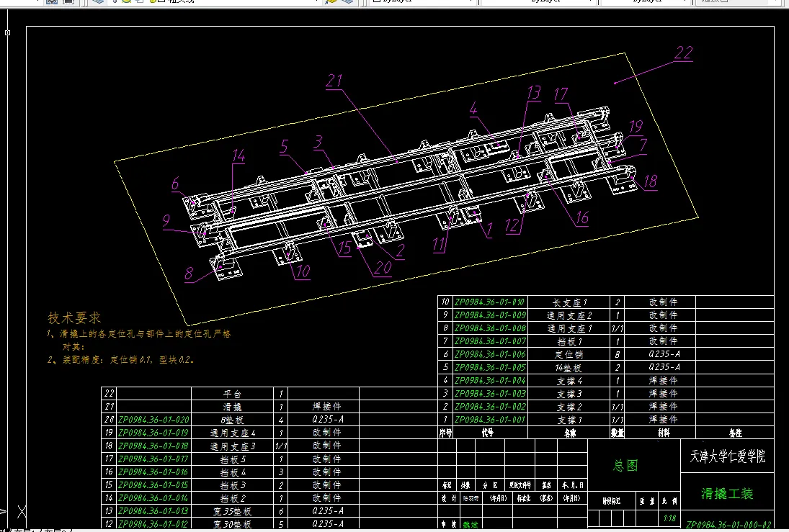
Task: Select the ZP0984.36-01-004 entry
Action: pos(490,380)
